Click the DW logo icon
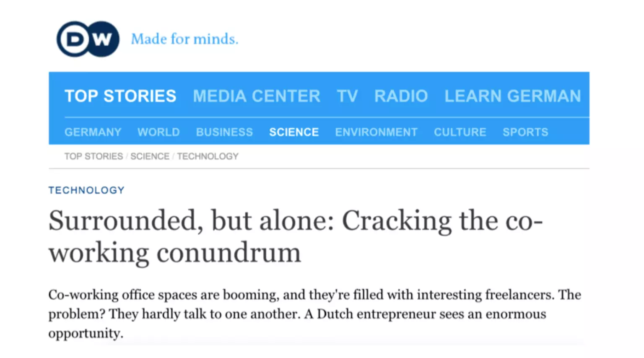The width and height of the screenshot is (644, 358). tap(88, 39)
